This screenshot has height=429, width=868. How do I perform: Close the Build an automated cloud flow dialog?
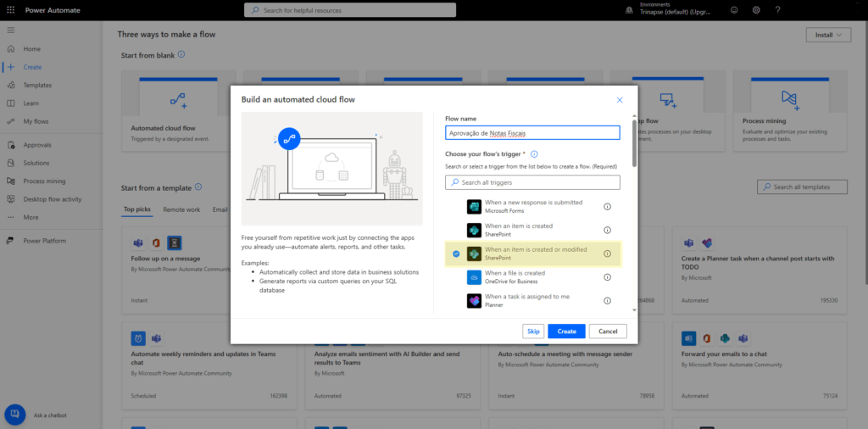click(x=620, y=100)
